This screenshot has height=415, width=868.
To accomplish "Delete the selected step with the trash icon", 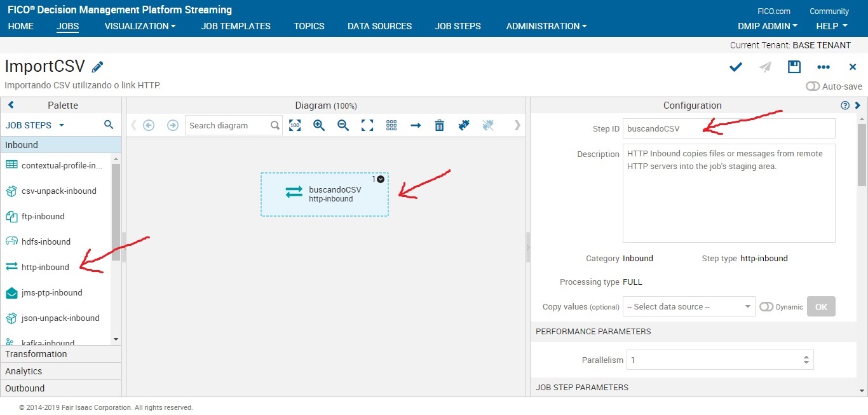I will [x=439, y=125].
